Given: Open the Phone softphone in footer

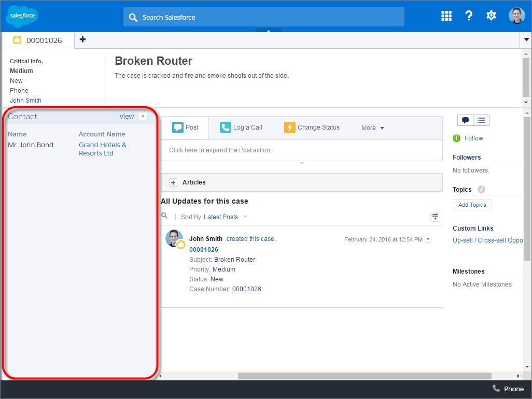Looking at the screenshot, I should 508,389.
